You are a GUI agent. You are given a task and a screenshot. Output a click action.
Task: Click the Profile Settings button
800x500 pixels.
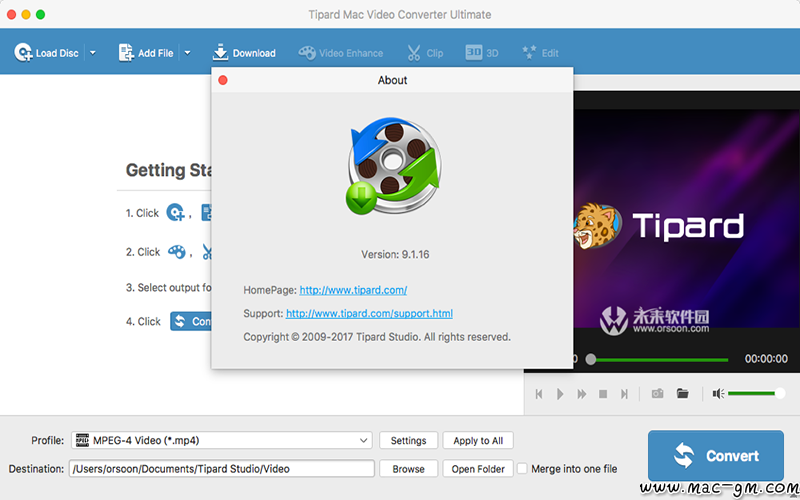[x=408, y=440]
